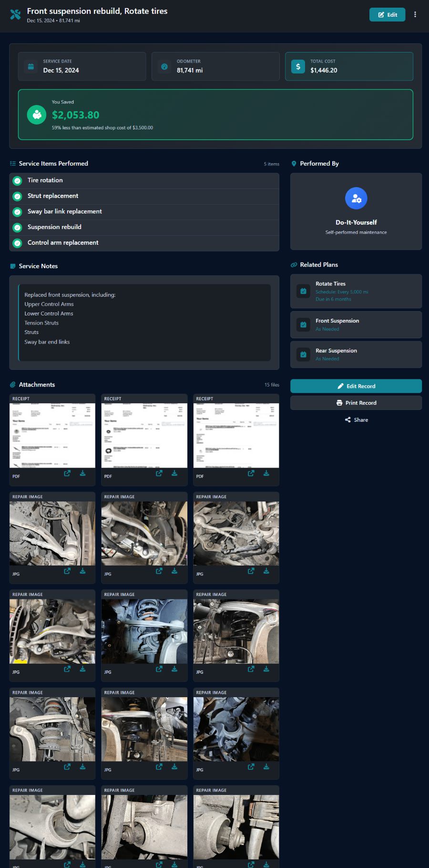Screen dimensions: 429x868
Task: Open the Rotate Tires related plan
Action: 356,291
